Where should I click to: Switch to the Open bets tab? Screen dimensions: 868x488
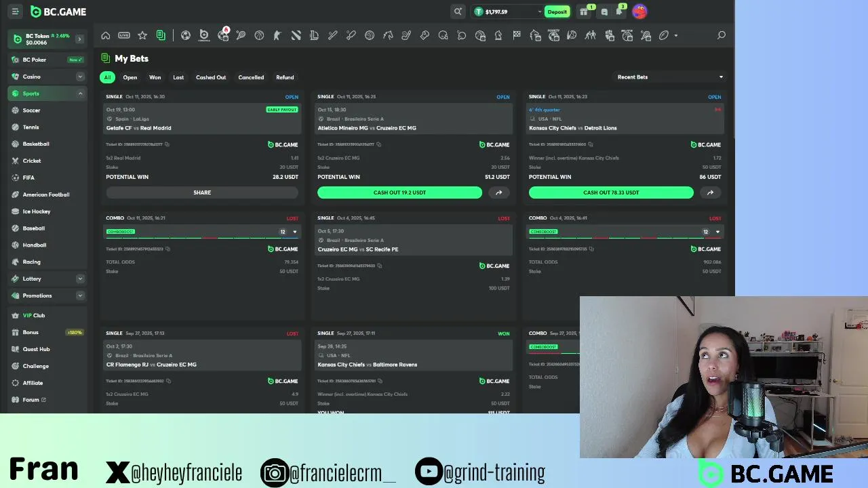coord(130,77)
